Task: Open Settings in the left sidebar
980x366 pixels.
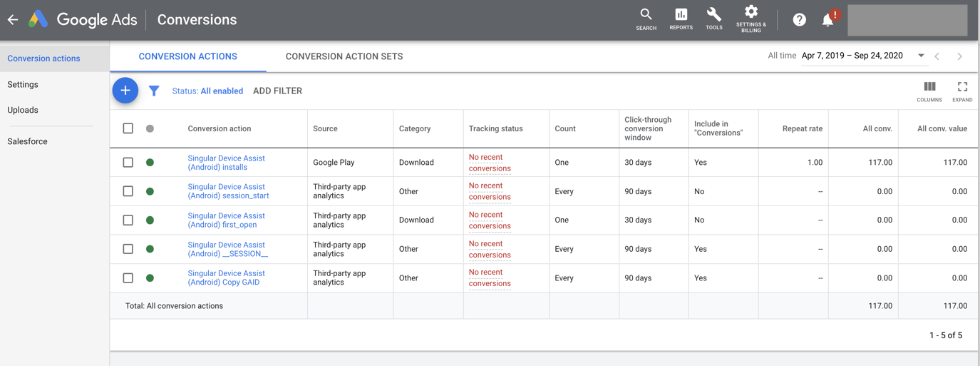Action: [23, 84]
